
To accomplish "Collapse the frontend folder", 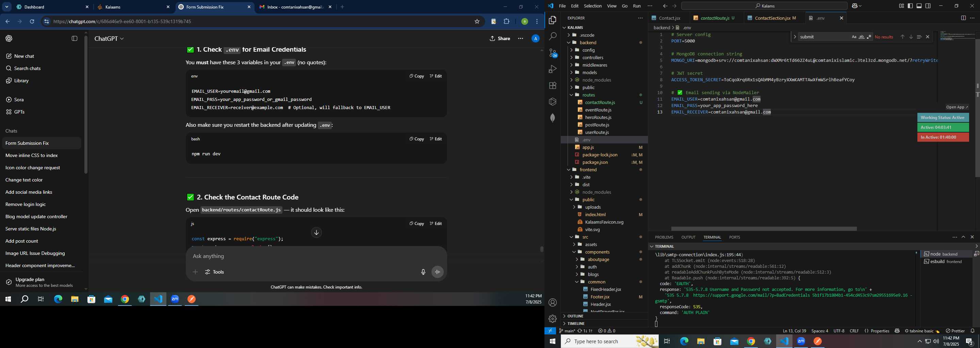I will pyautogui.click(x=568, y=170).
